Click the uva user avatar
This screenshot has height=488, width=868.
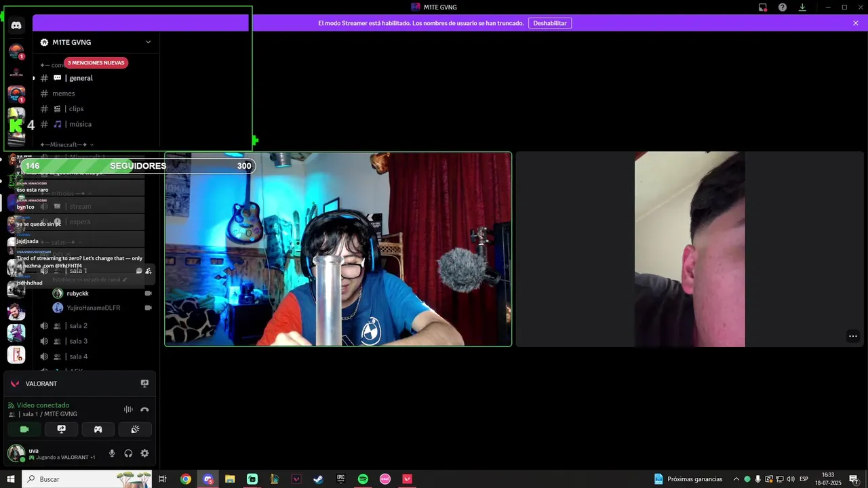[x=16, y=453]
